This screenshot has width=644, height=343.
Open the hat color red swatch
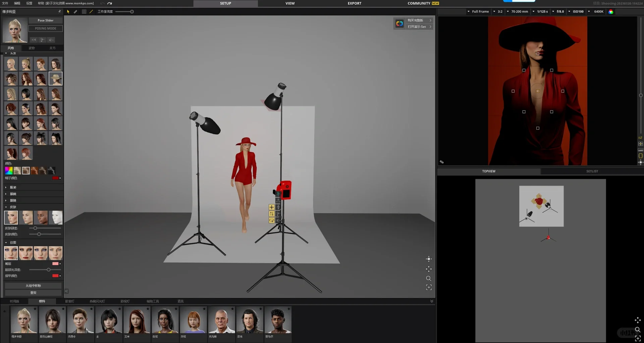click(x=56, y=178)
